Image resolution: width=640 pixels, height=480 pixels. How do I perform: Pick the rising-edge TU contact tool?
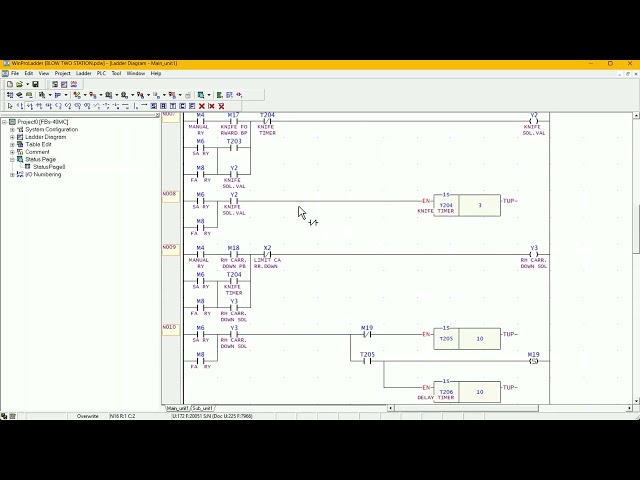[39, 106]
